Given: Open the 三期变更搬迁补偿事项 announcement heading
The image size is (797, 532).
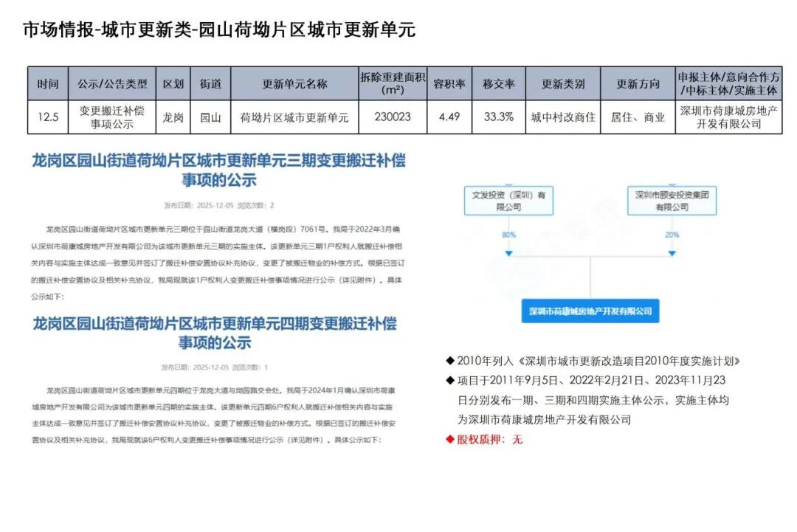Looking at the screenshot, I should point(218,170).
